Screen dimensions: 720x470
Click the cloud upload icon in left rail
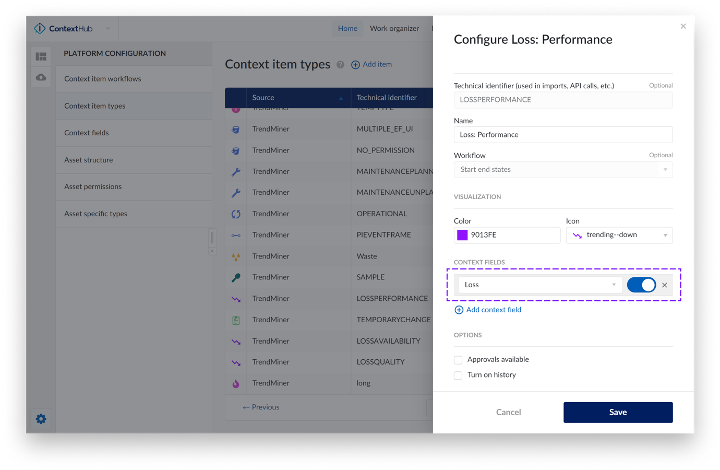pyautogui.click(x=41, y=77)
